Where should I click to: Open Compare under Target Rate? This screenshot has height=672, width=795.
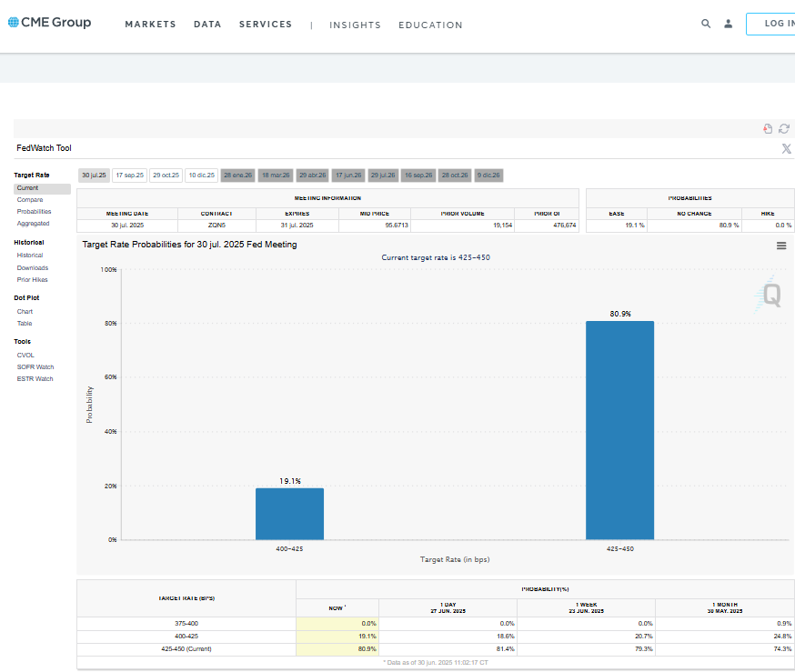(x=30, y=200)
